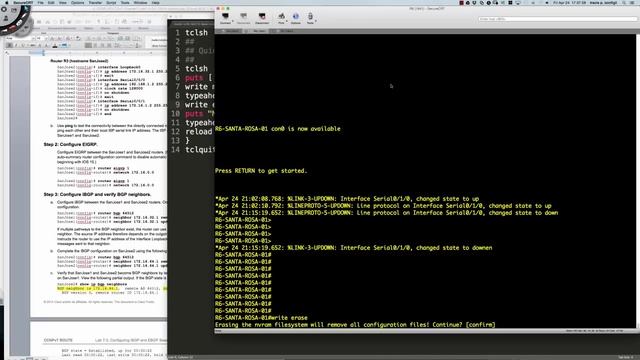Screen dimensions: 640x360
Task: Open the Apple menu
Action: tap(7, 2)
